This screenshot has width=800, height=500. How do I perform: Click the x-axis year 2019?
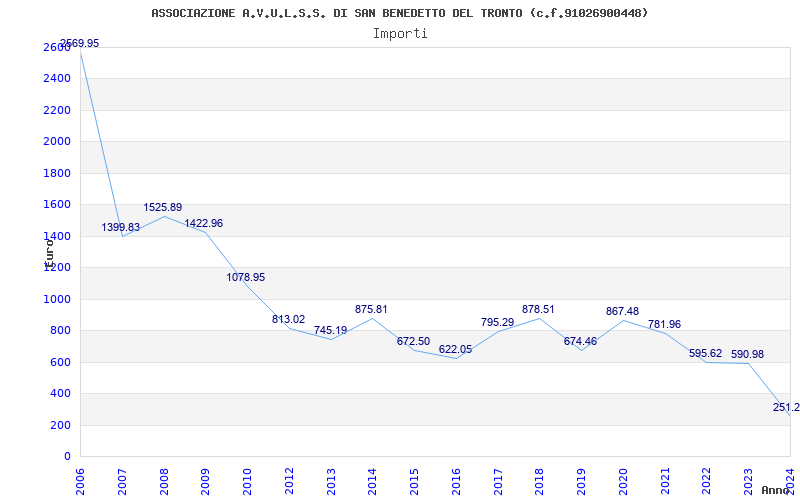point(581,481)
